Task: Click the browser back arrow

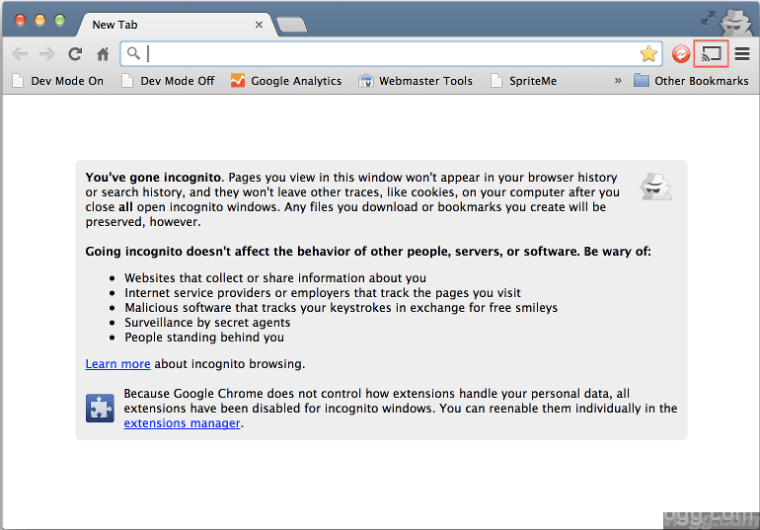Action: 20,53
